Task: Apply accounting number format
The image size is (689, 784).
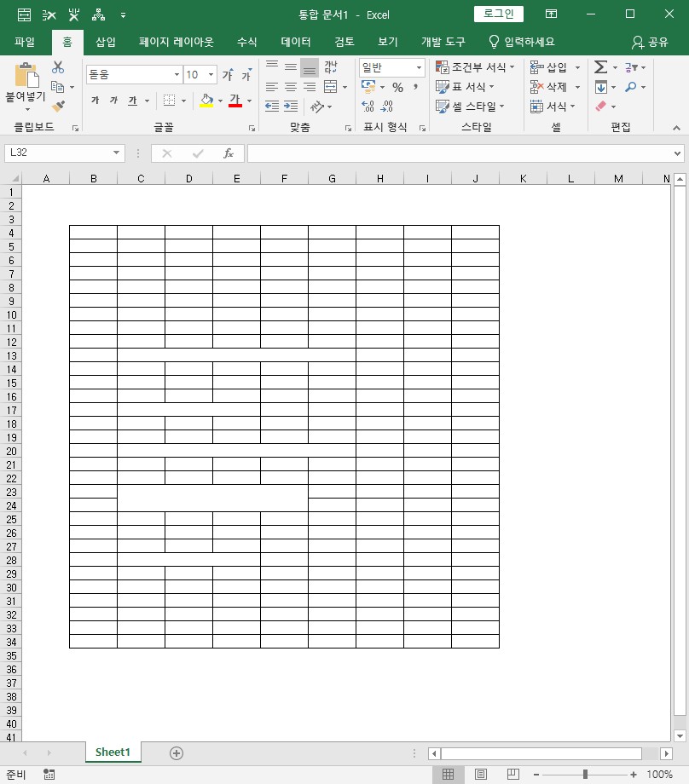Action: [x=368, y=87]
